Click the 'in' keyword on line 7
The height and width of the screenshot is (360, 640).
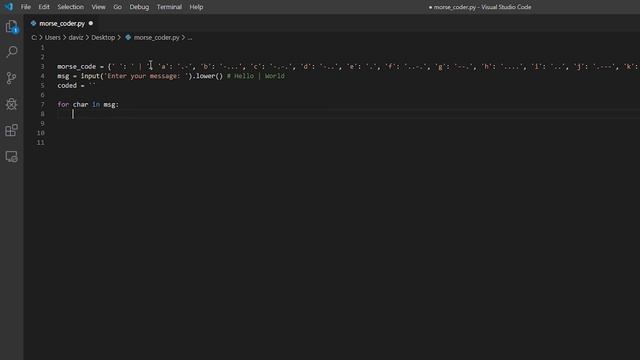tap(96, 104)
